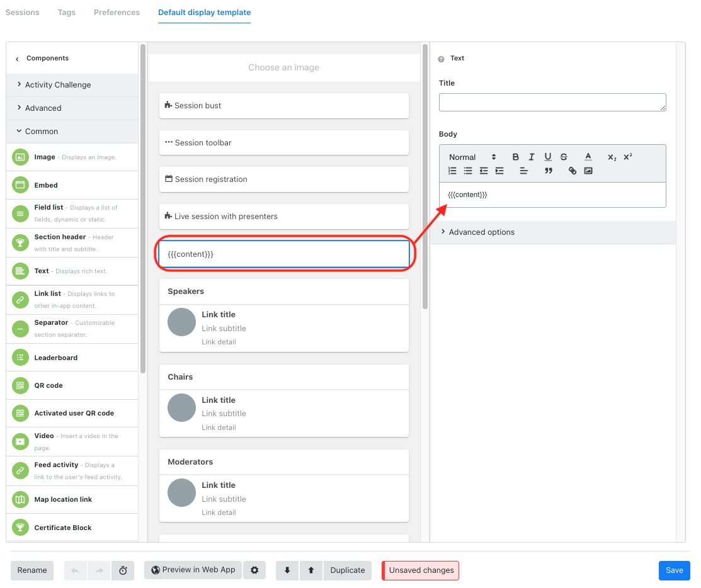Select the Image component

72,157
